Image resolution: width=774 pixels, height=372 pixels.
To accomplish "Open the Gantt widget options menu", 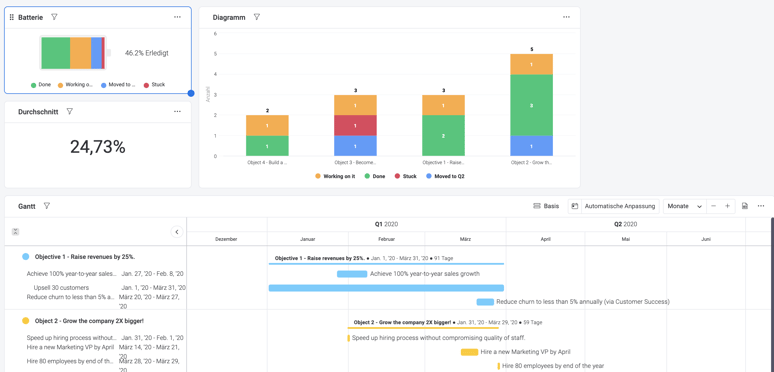I will (x=761, y=206).
